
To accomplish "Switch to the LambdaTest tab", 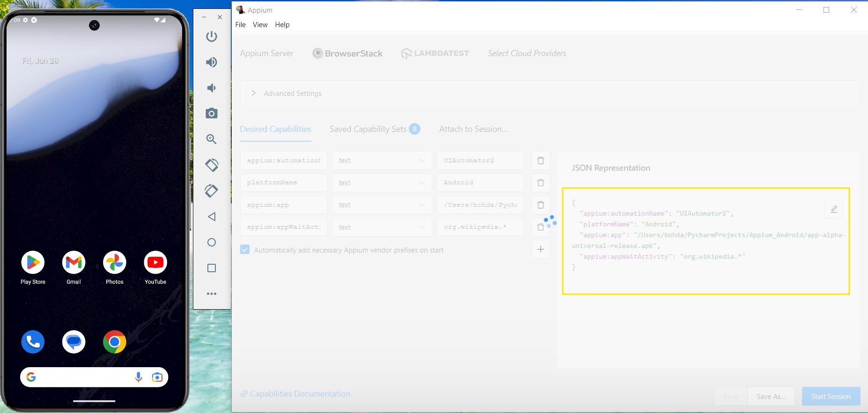I will (x=435, y=53).
